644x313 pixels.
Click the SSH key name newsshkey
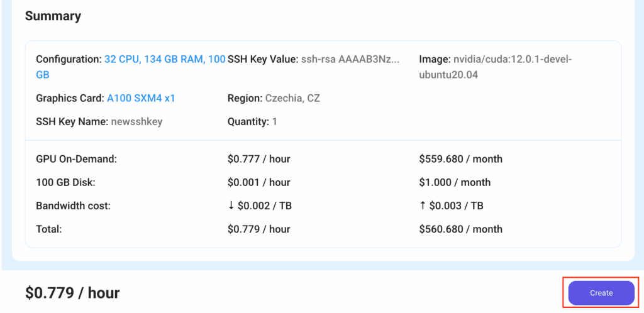pos(136,121)
